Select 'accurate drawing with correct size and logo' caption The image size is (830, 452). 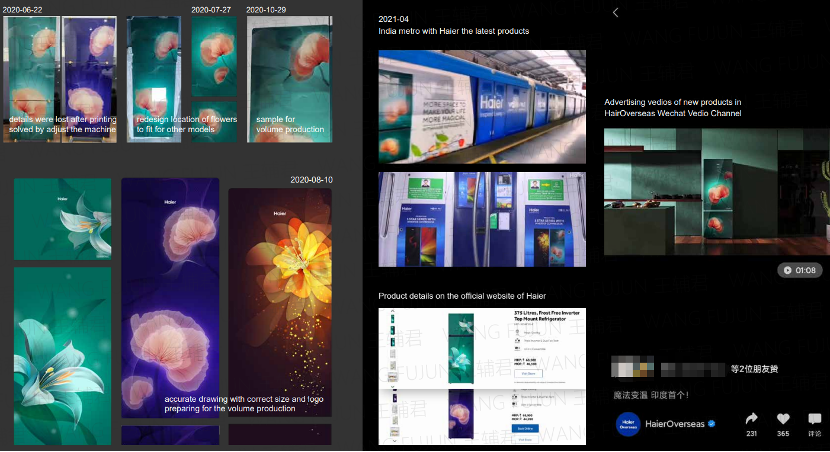[243, 399]
